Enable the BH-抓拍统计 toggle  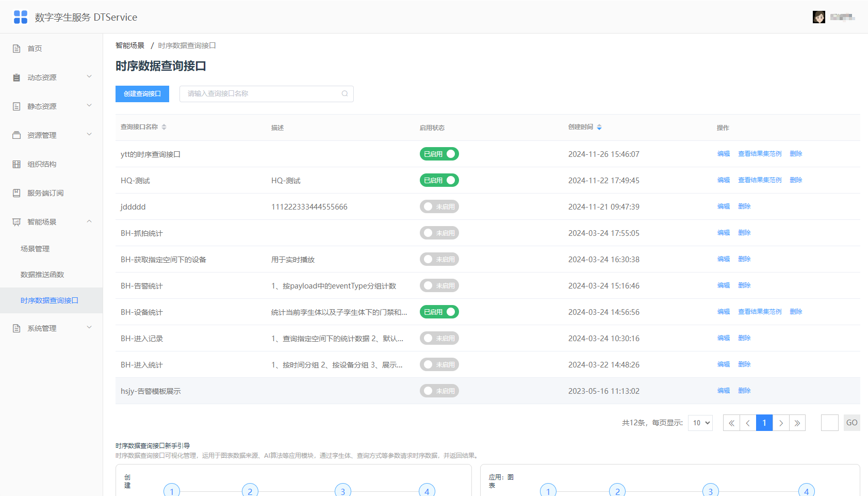[x=439, y=233]
